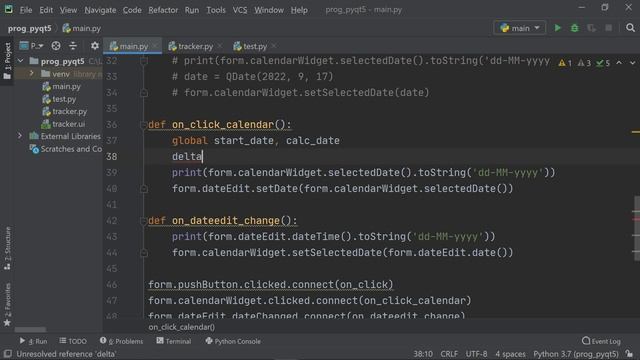Fold the on_click_calendar function
The width and height of the screenshot is (640, 360).
[x=143, y=124]
